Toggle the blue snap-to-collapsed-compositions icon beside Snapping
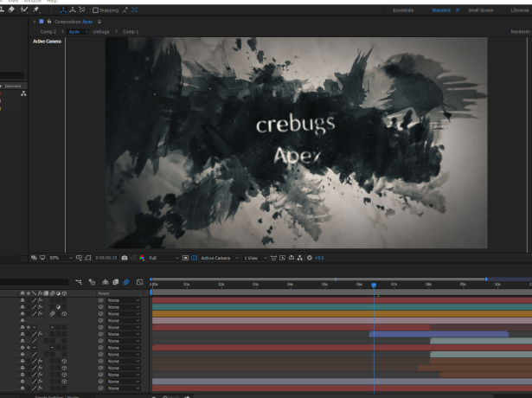Image resolution: width=532 pixels, height=398 pixels. point(135,10)
